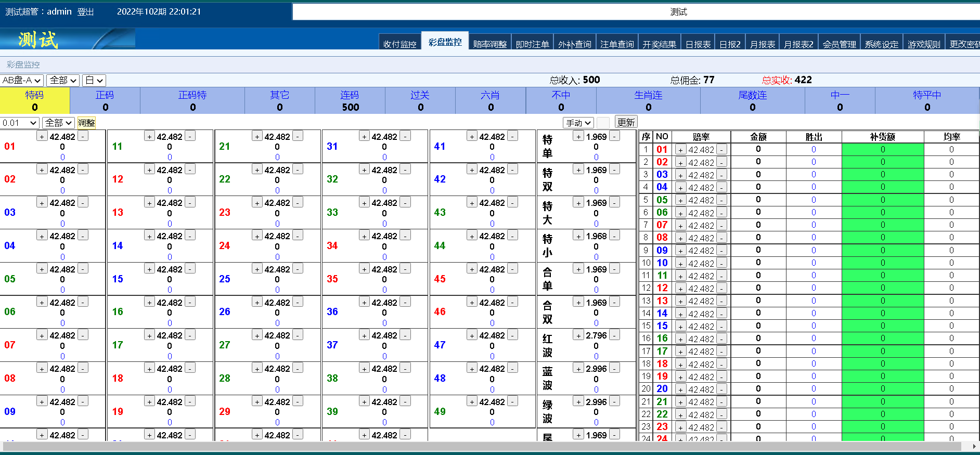Open the 开奖结果 tab
Image resolution: width=980 pixels, height=455 pixels.
click(659, 44)
